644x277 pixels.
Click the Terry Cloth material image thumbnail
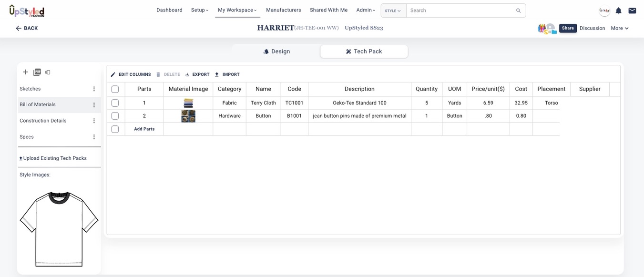pos(188,103)
